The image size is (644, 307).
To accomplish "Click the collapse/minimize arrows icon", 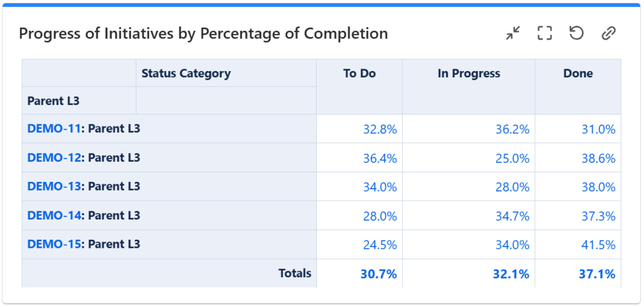I will (x=513, y=33).
